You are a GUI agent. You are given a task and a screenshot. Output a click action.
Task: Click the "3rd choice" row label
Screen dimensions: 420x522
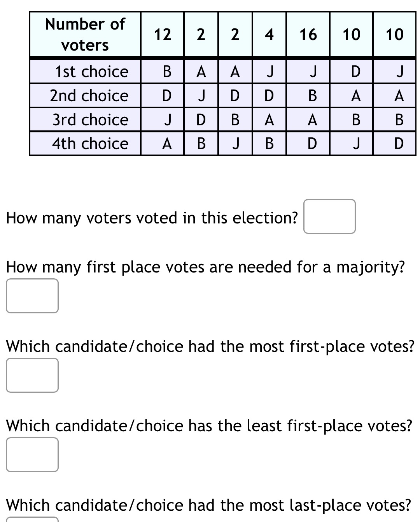(90, 120)
